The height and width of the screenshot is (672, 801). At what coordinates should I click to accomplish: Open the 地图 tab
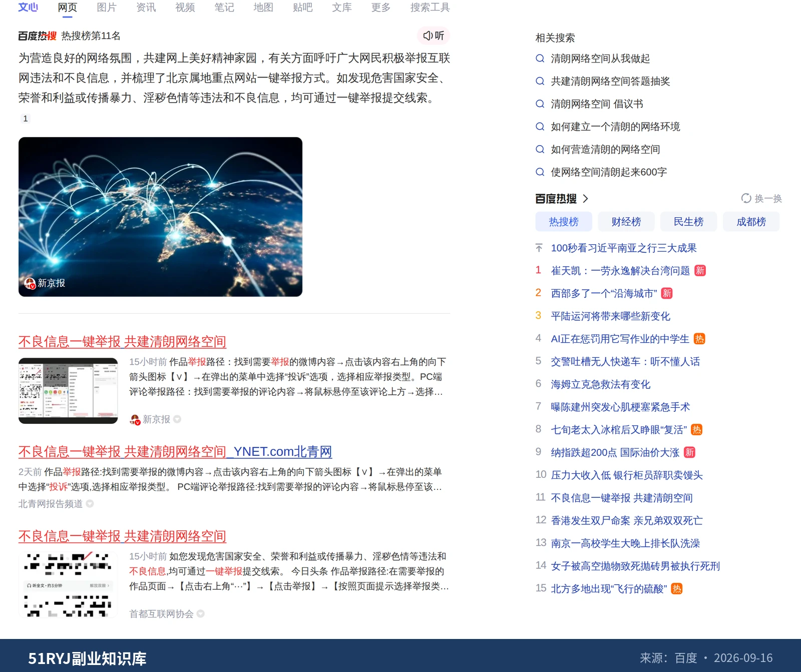click(263, 8)
